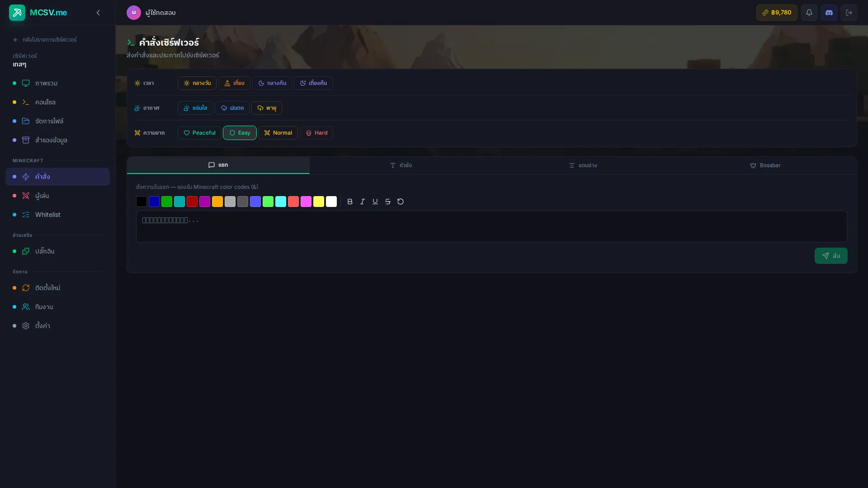The width and height of the screenshot is (868, 488).
Task: Set difficulty to Hard
Action: [316, 133]
